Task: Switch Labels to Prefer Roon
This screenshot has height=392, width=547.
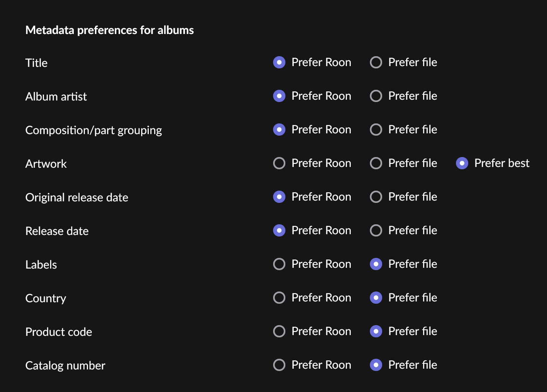Action: (x=279, y=264)
